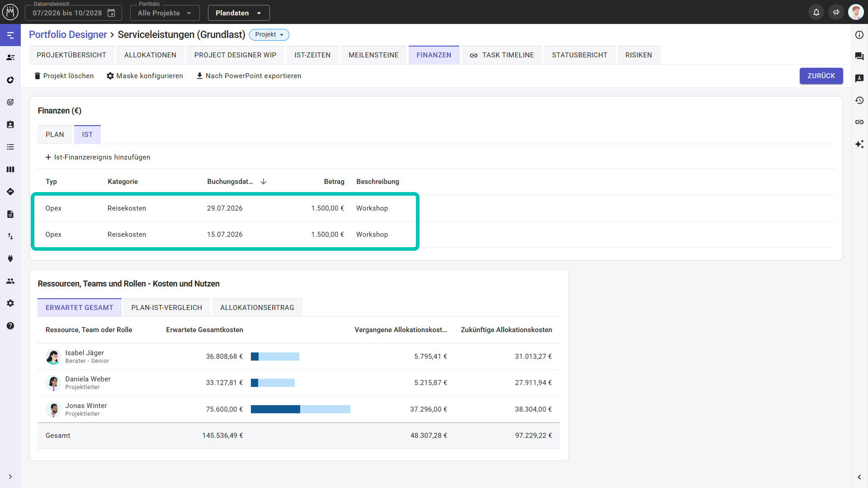Click Jonas Winter cost bar
The height and width of the screenshot is (488, 868).
click(x=301, y=409)
